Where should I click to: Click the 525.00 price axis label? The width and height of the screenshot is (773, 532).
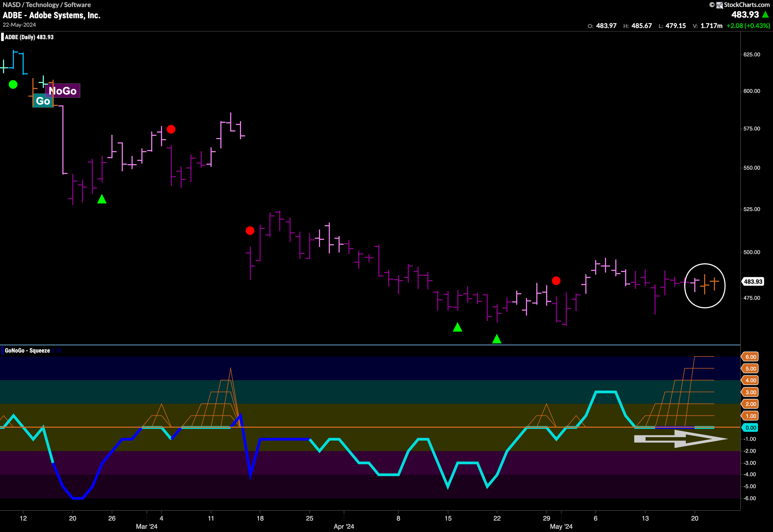[752, 209]
